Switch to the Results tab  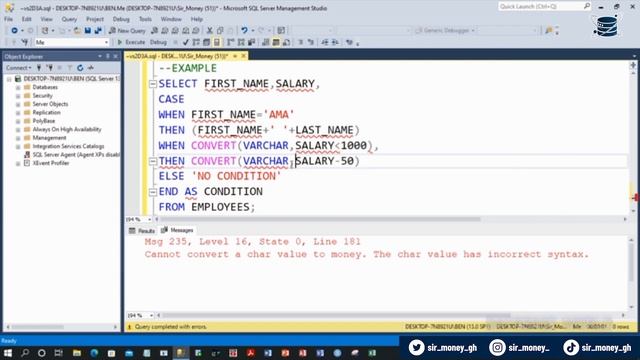pos(142,231)
